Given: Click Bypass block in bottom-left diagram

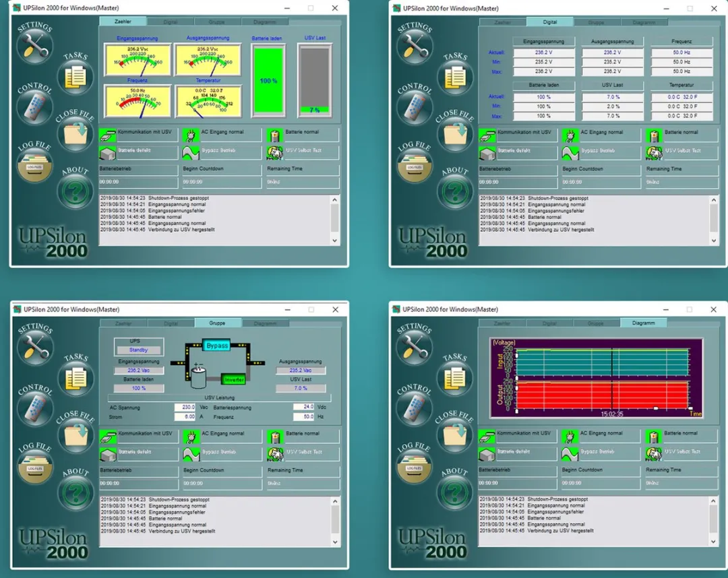Looking at the screenshot, I should point(216,346).
